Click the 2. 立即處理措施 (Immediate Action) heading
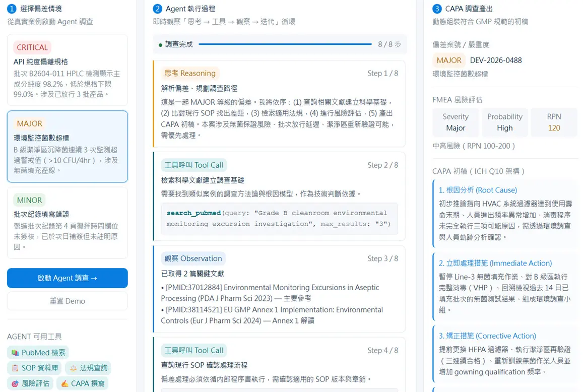 coord(495,263)
